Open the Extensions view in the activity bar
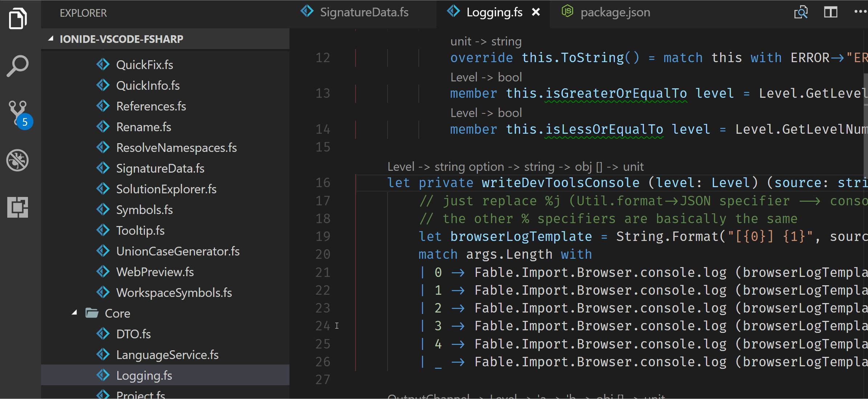868x399 pixels. pyautogui.click(x=17, y=207)
